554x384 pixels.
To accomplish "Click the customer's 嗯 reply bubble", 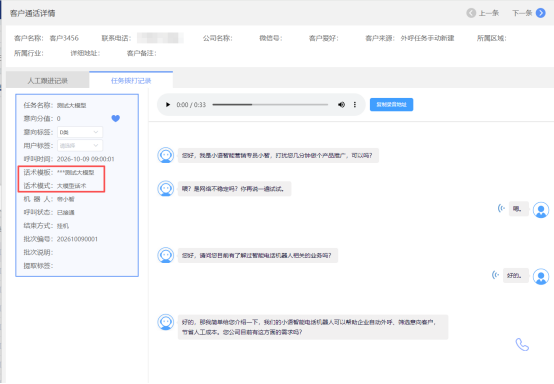I will coord(519,209).
